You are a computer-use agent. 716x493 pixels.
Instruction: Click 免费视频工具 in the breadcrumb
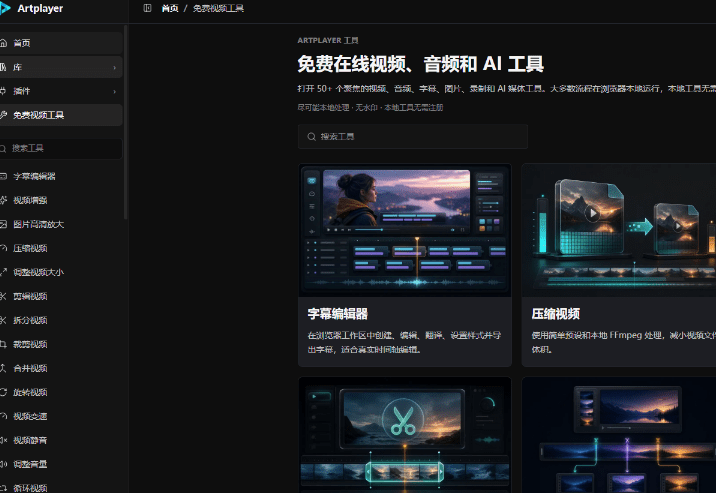218,9
